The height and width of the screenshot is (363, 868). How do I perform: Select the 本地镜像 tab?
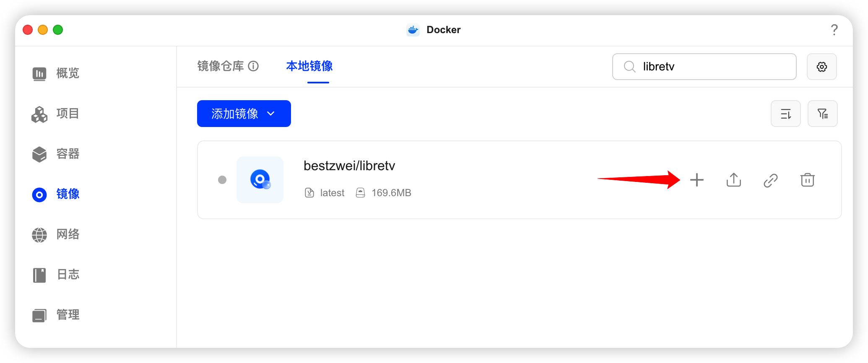point(309,66)
